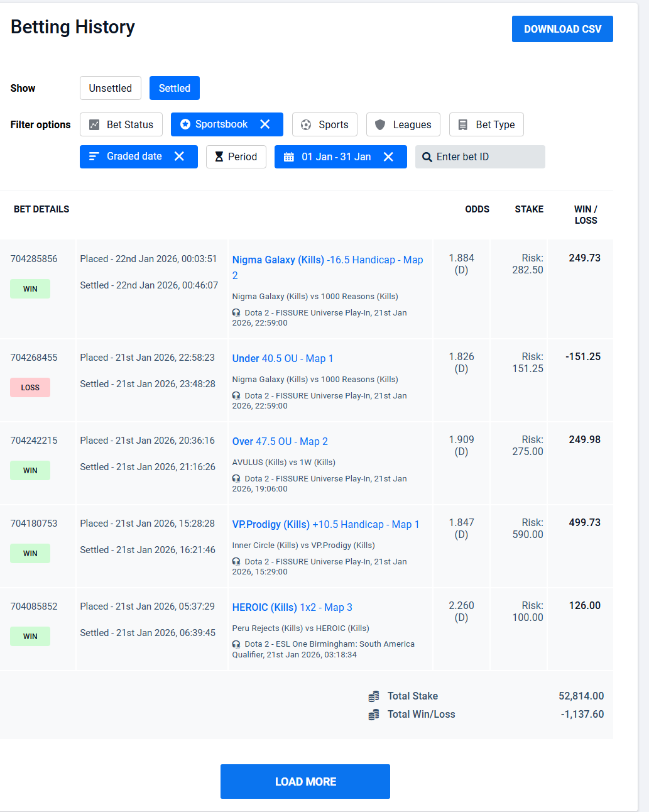
Task: Open the HEROIC (Kills) 1x2 Map 3 bet
Action: 292,607
